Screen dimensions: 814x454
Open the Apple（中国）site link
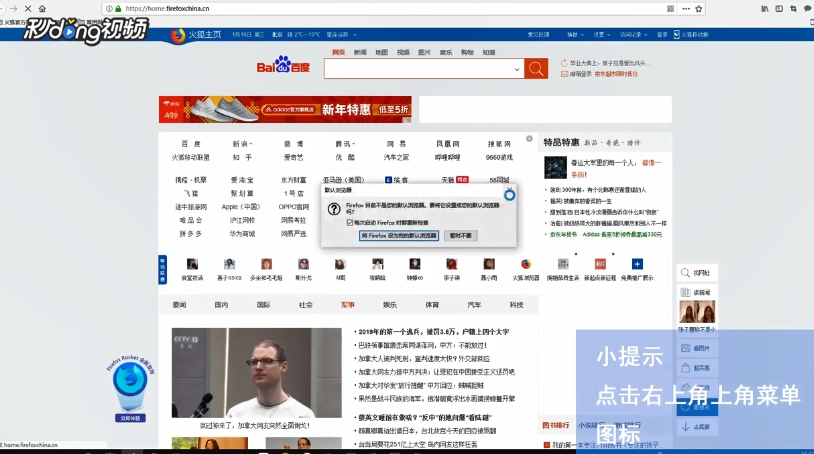tap(241, 207)
